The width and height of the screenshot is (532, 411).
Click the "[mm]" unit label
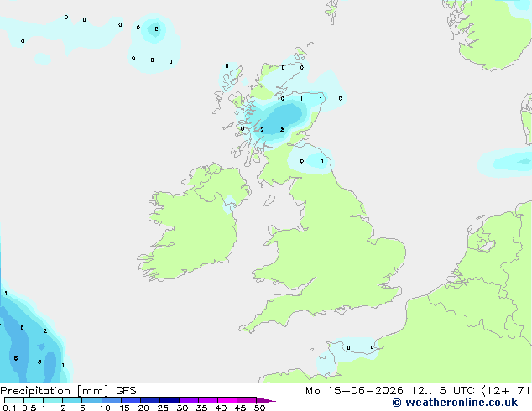point(93,391)
